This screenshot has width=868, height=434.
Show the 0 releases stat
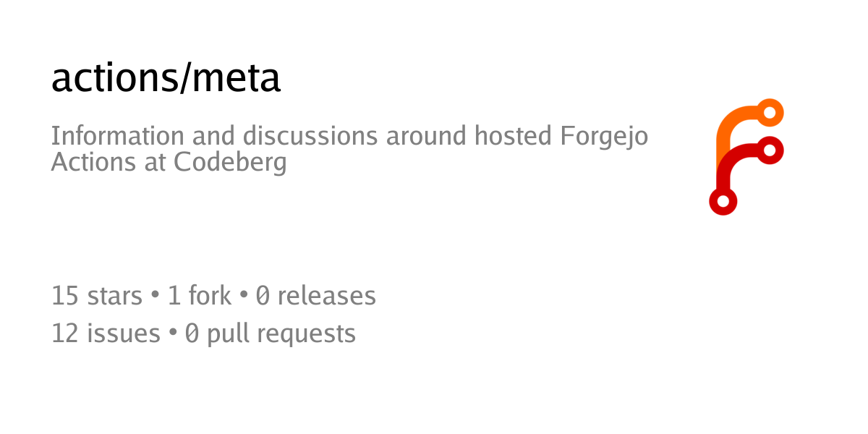click(316, 296)
